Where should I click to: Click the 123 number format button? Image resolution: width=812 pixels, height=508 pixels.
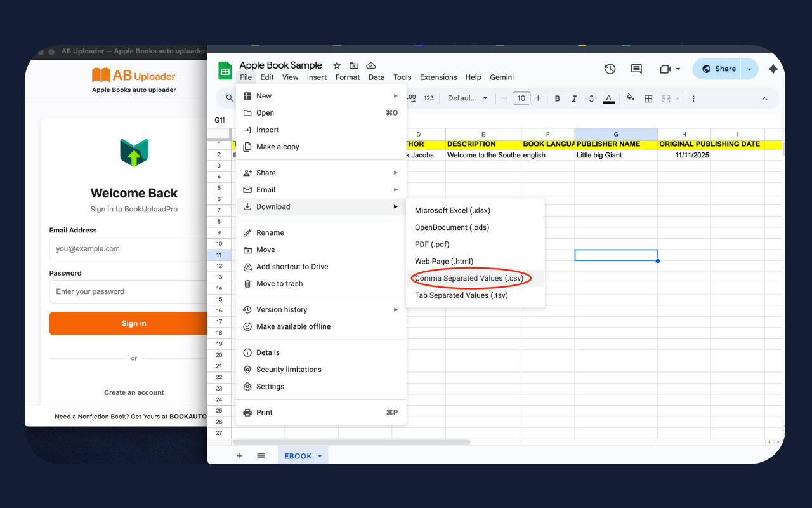pyautogui.click(x=429, y=98)
